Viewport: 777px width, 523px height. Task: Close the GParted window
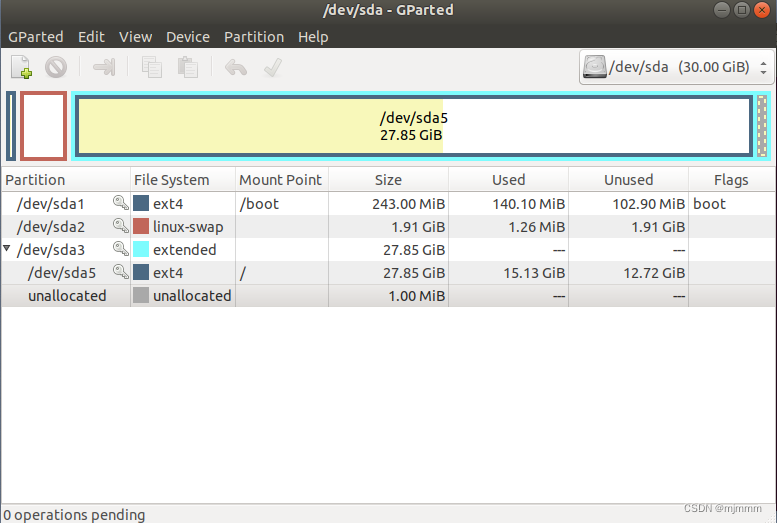point(762,10)
